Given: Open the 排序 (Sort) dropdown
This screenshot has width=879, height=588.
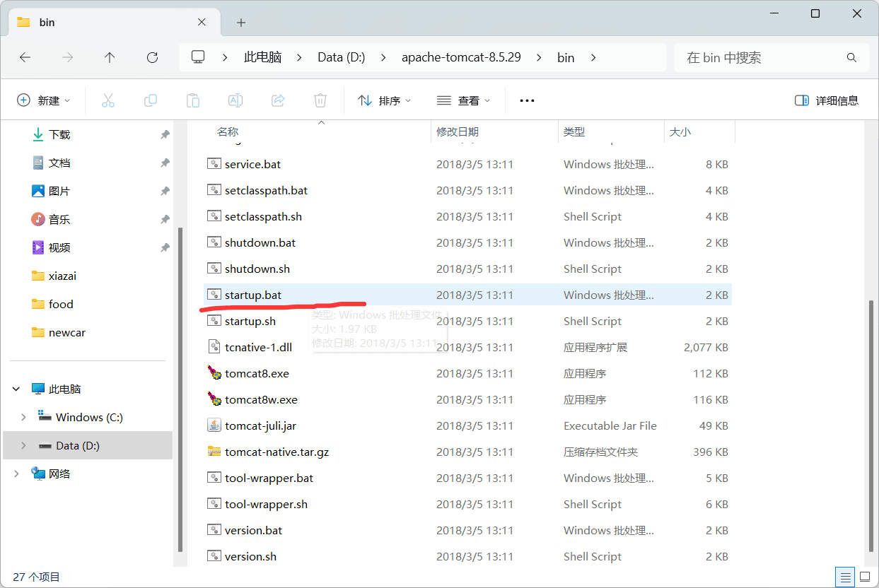Looking at the screenshot, I should tap(385, 100).
